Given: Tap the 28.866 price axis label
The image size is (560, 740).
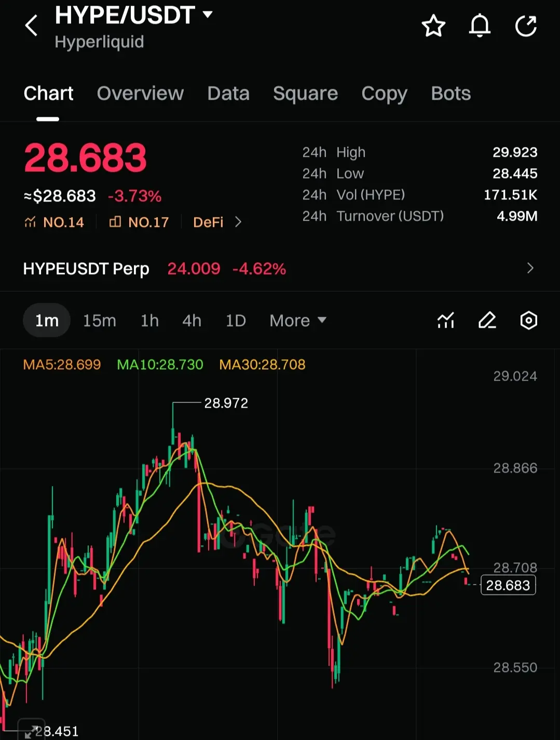Looking at the screenshot, I should [515, 468].
